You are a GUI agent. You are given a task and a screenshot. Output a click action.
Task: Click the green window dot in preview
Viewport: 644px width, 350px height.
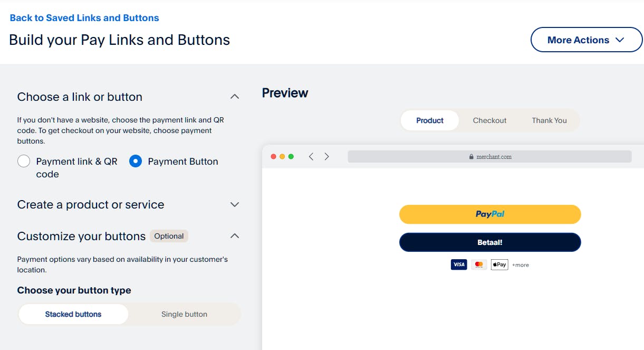pos(291,157)
